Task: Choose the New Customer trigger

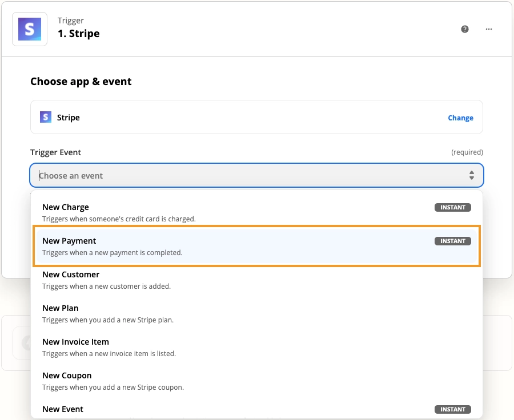Action: pos(256,280)
